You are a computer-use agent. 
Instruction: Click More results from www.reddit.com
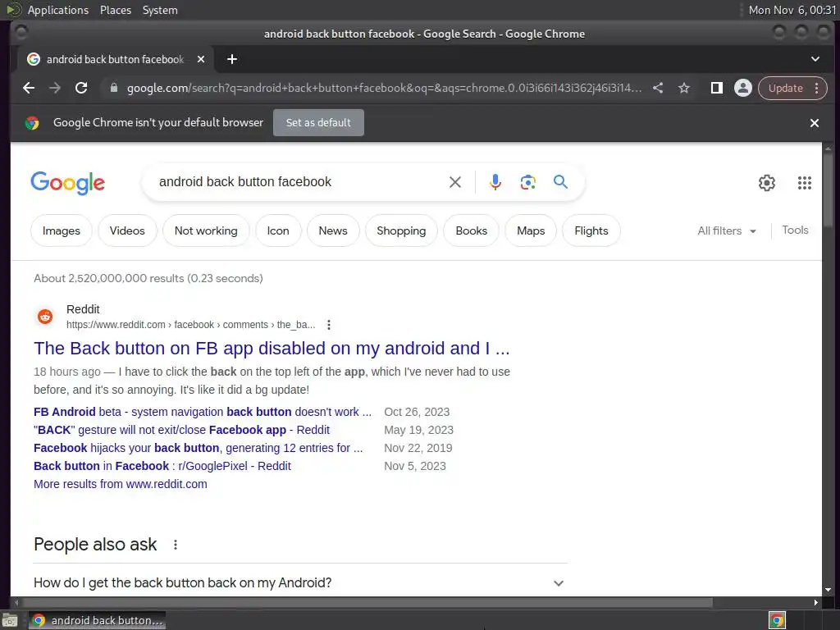[120, 484]
